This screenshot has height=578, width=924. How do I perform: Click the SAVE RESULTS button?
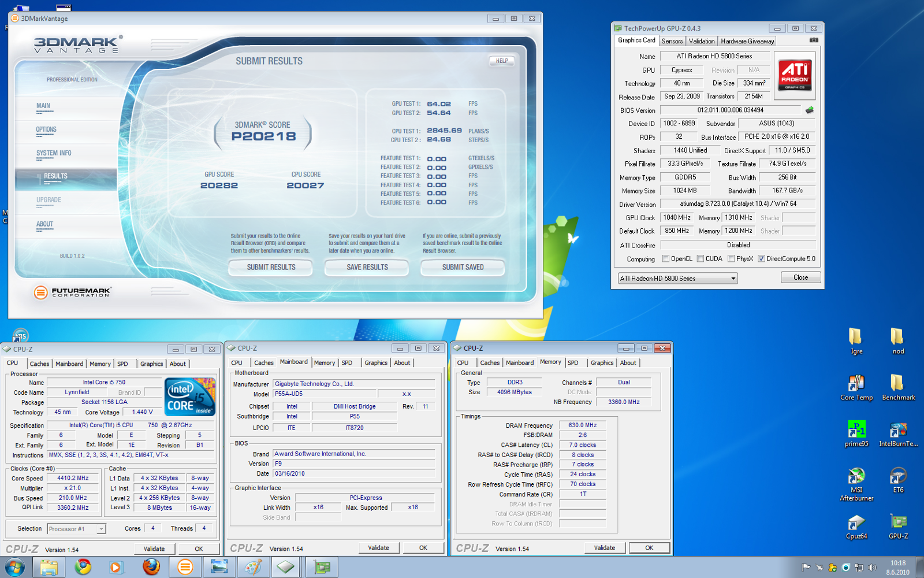(367, 267)
